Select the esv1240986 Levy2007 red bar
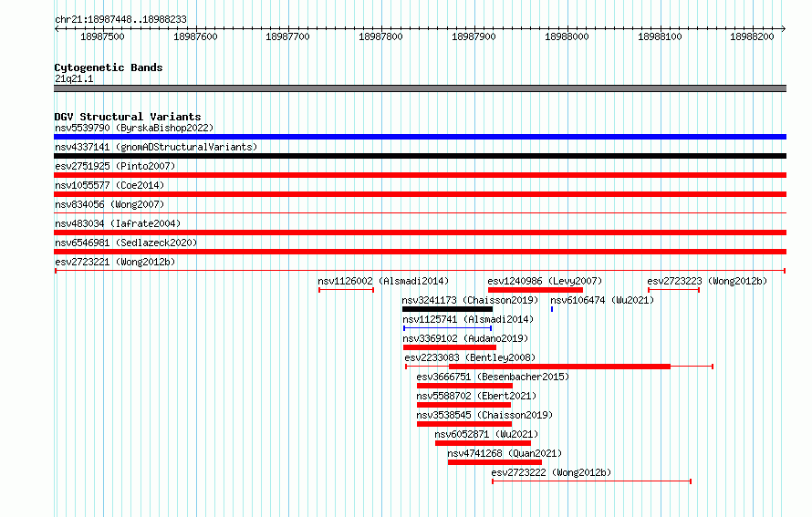 (536, 290)
